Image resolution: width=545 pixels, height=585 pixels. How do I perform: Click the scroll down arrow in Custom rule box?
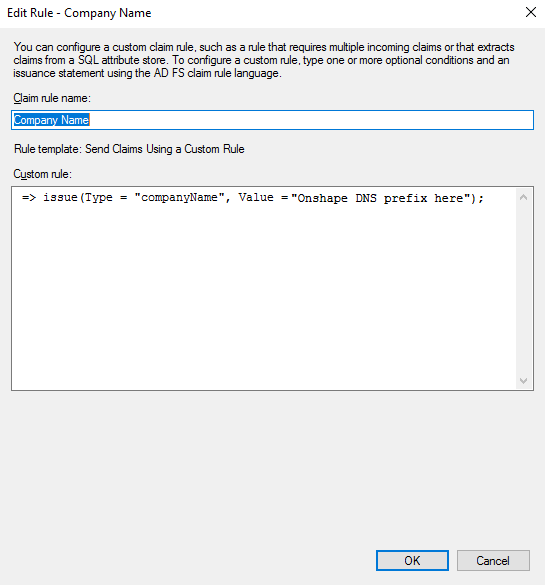tap(523, 381)
